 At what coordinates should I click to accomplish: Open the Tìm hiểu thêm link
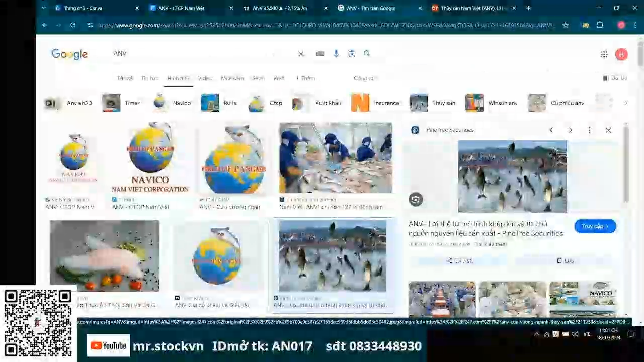tap(491, 244)
